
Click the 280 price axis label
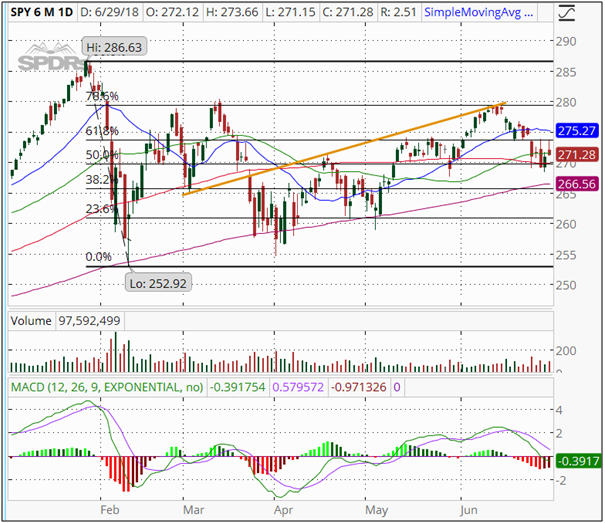click(566, 103)
